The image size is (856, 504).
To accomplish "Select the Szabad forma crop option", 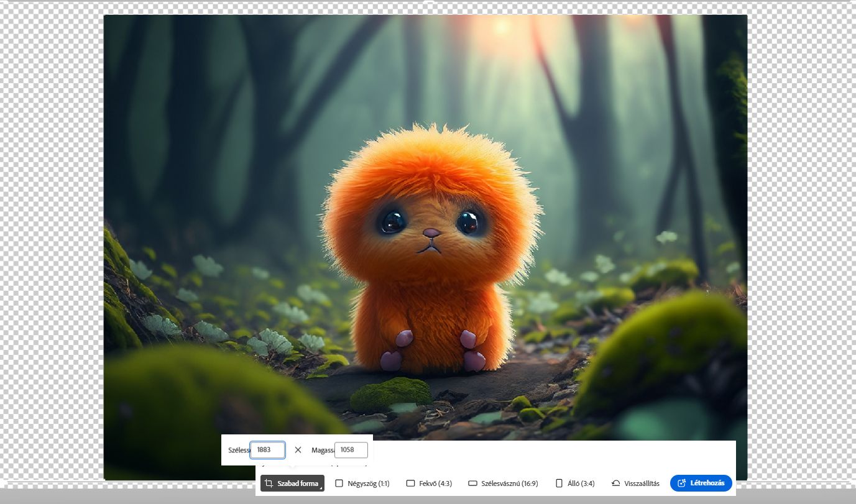I will 292,483.
